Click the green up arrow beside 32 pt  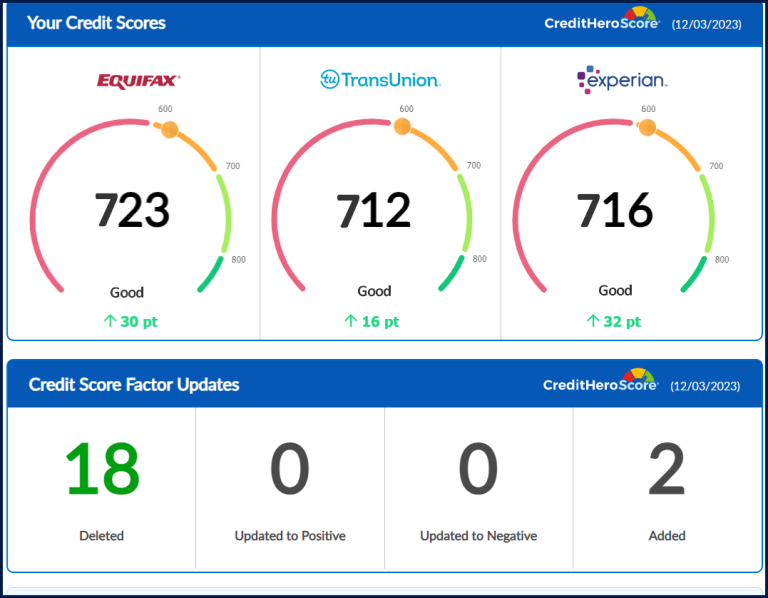pyautogui.click(x=592, y=321)
